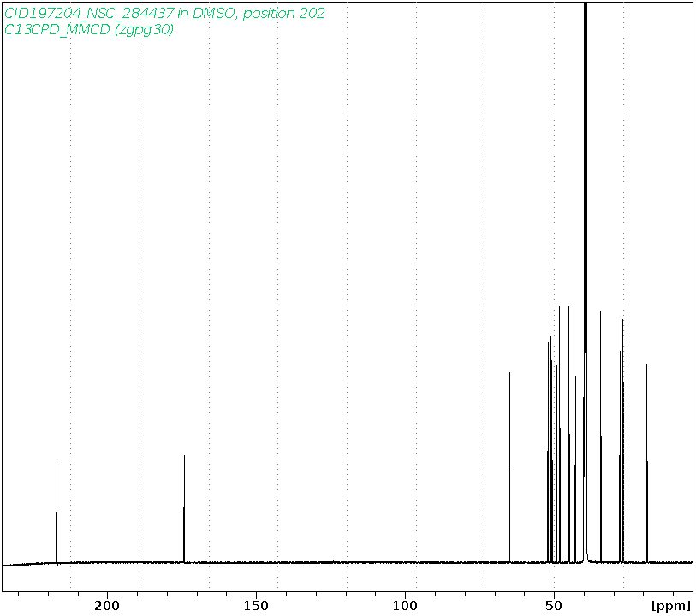696x616 pixels.
Task: Click the carbonyl peak near 217 ppm
Action: click(57, 512)
